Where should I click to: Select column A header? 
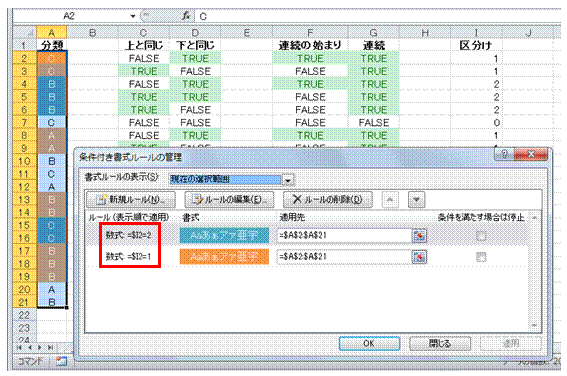pos(52,33)
